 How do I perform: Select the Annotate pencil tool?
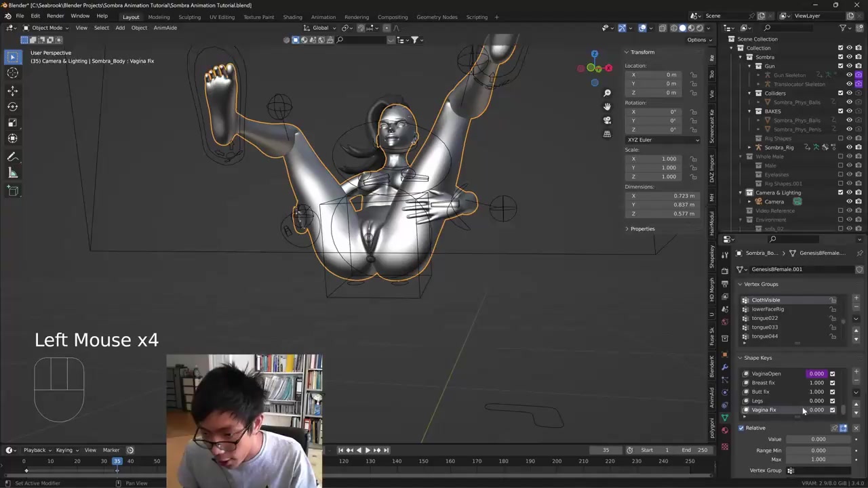[x=12, y=157]
